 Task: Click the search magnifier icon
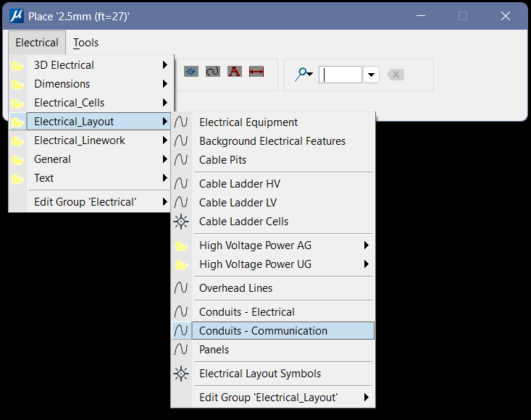click(x=304, y=75)
